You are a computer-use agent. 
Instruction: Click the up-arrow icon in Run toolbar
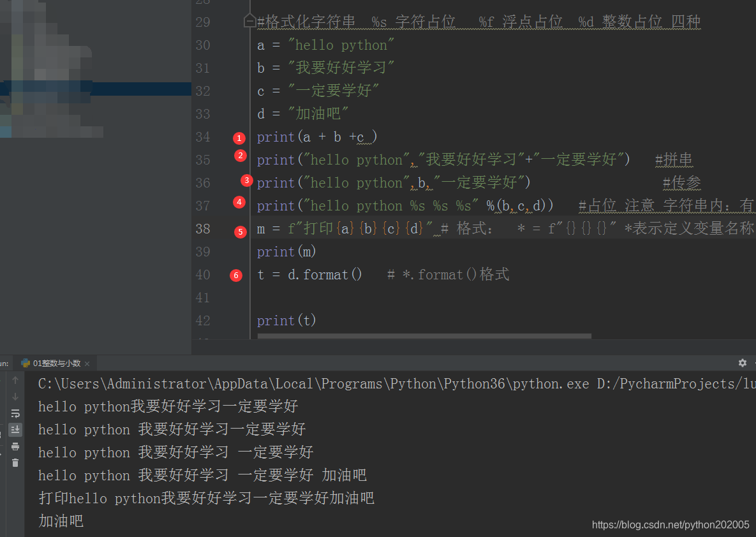click(15, 380)
